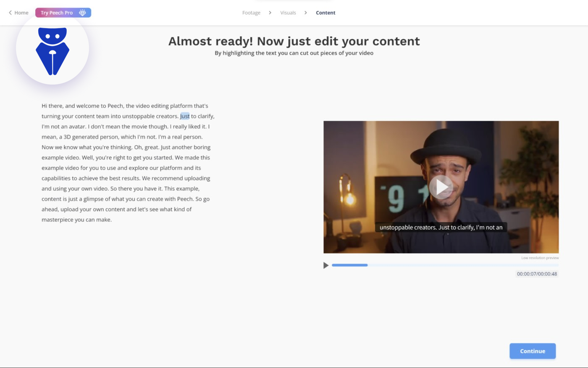Viewport: 588px width, 368px height.
Task: Select the Content step
Action: [x=325, y=13]
